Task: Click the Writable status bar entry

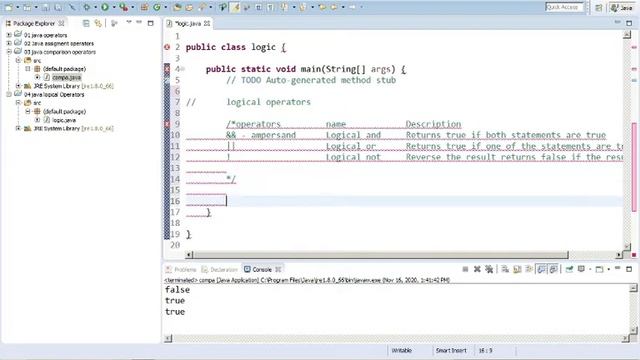Action: 402,350
